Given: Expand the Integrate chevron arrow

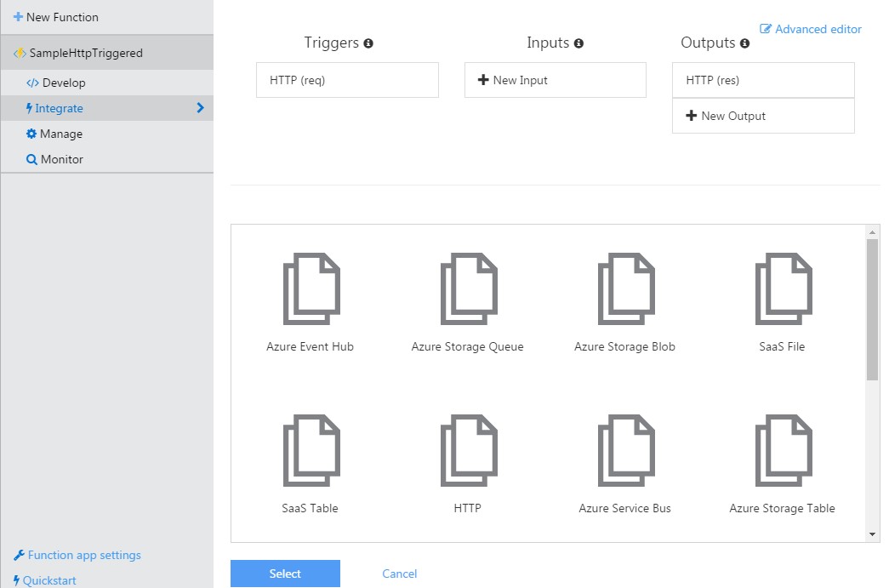Looking at the screenshot, I should click(200, 108).
